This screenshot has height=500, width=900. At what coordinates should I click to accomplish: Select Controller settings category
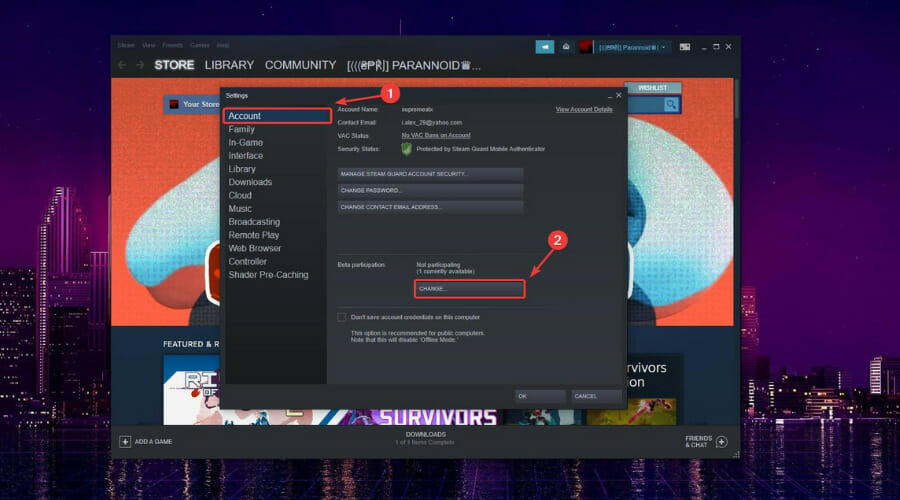click(247, 261)
